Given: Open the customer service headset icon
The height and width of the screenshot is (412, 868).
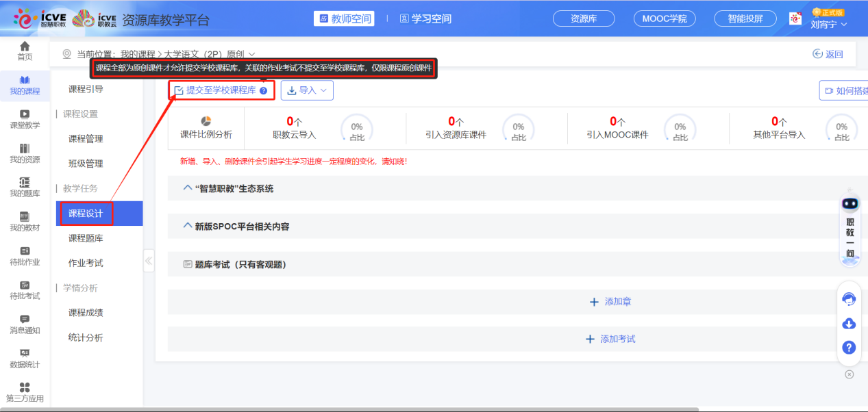Looking at the screenshot, I should (849, 299).
